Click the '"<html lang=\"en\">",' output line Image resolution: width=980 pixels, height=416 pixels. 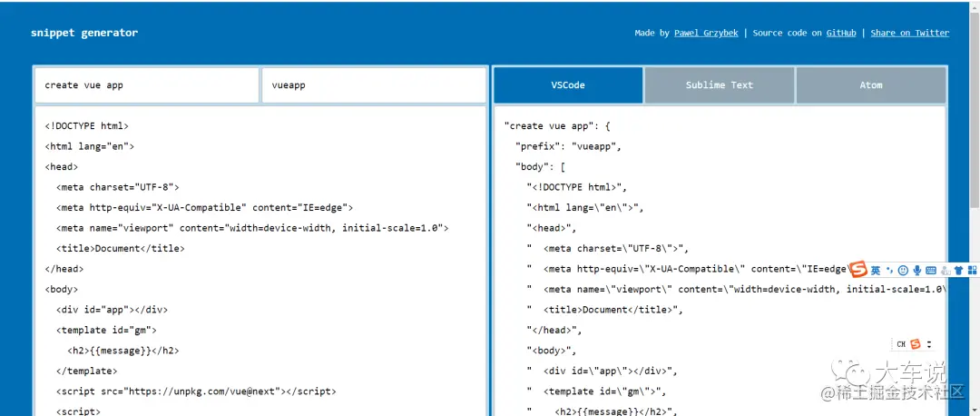[x=584, y=208]
